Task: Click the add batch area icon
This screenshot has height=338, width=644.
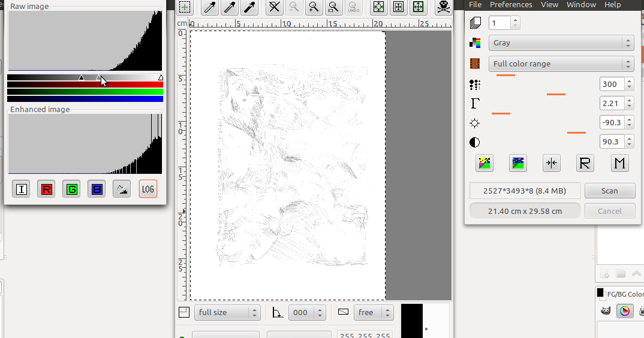Action: pyautogui.click(x=185, y=7)
